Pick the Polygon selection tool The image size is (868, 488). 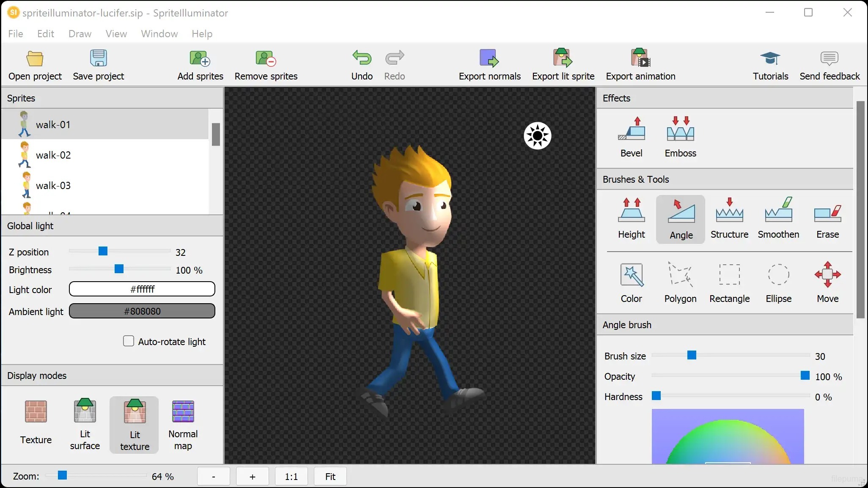[680, 282]
